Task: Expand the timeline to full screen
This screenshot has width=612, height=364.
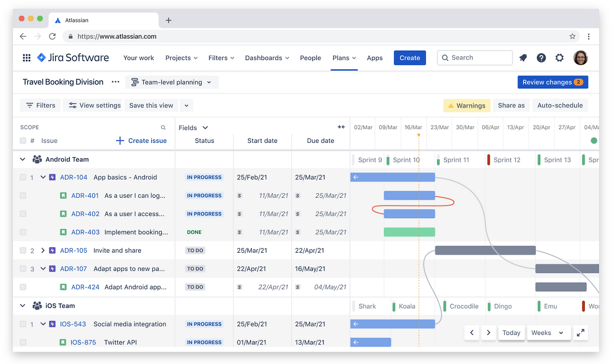Action: click(580, 333)
